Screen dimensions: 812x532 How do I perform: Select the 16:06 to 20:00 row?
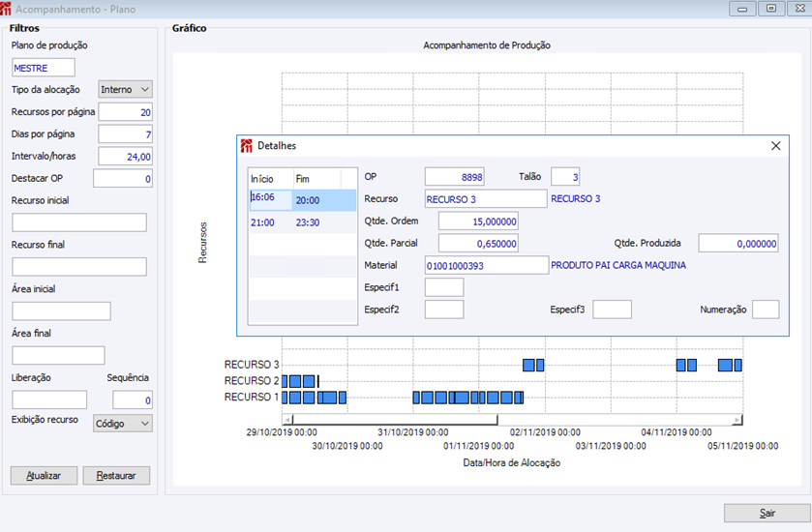301,199
